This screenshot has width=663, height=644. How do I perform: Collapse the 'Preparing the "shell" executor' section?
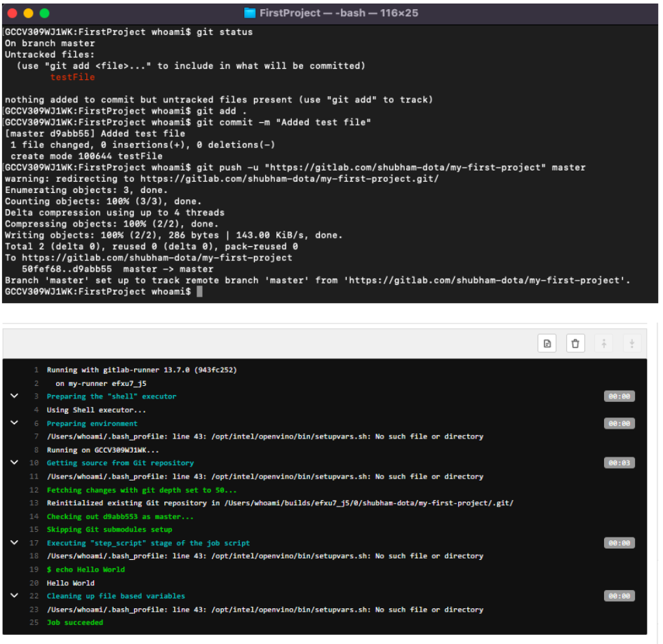pos(14,396)
